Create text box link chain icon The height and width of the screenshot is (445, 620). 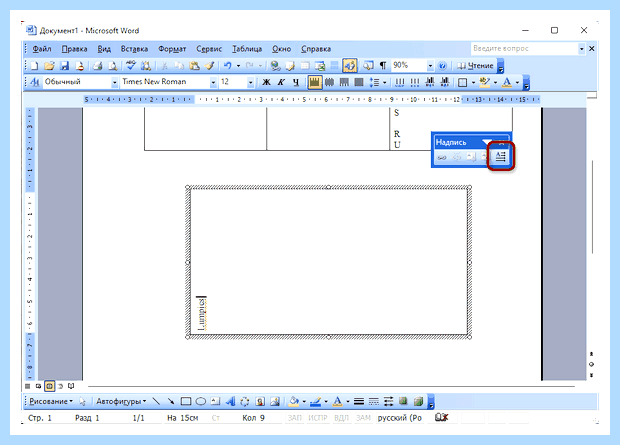pyautogui.click(x=442, y=157)
